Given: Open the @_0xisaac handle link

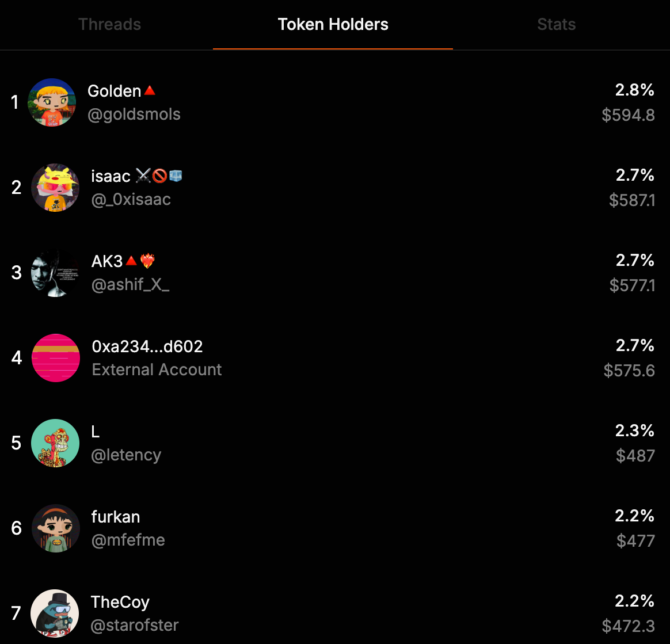Looking at the screenshot, I should point(131,200).
